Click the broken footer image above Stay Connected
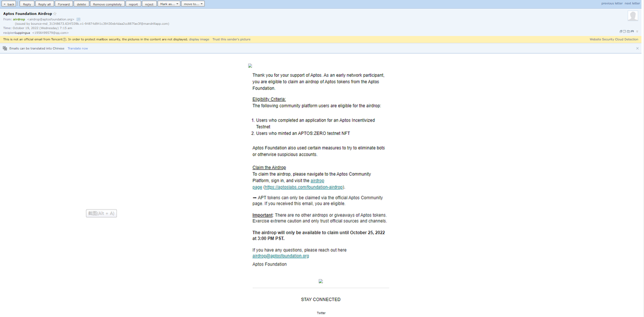Image resolution: width=644 pixels, height=317 pixels. click(x=320, y=281)
